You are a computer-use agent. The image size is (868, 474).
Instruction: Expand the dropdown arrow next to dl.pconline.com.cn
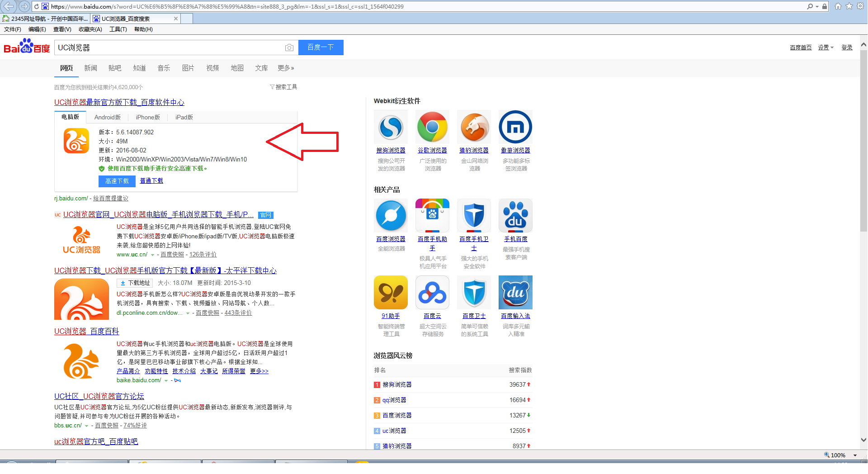point(188,313)
